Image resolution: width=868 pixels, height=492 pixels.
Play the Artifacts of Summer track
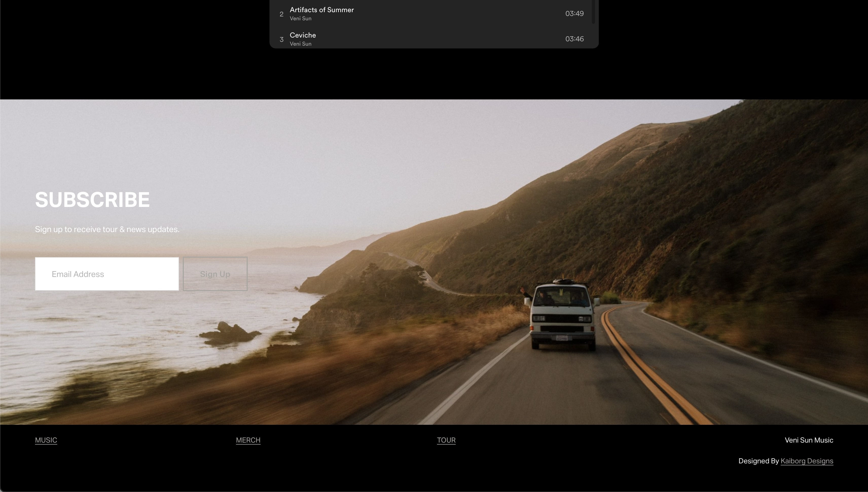(x=321, y=10)
